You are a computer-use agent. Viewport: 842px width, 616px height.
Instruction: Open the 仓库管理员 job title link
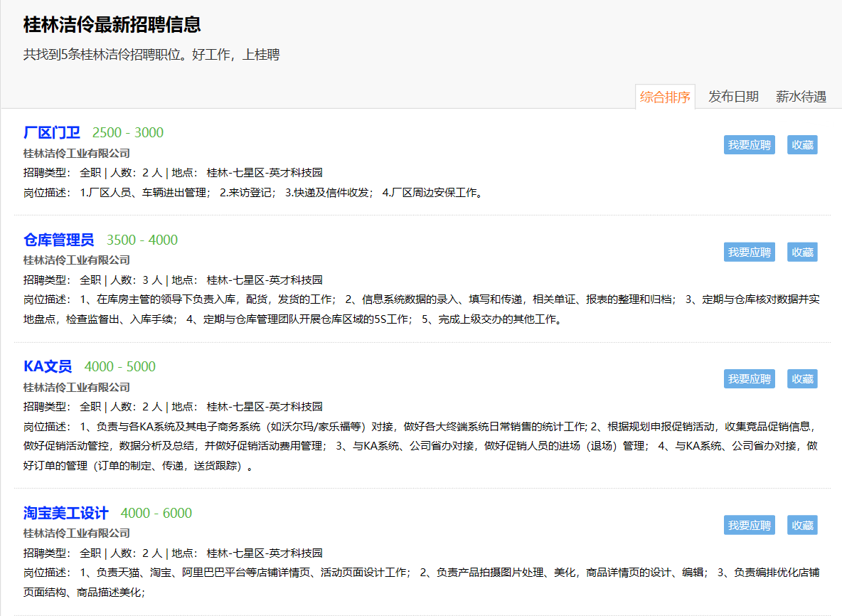(x=59, y=240)
